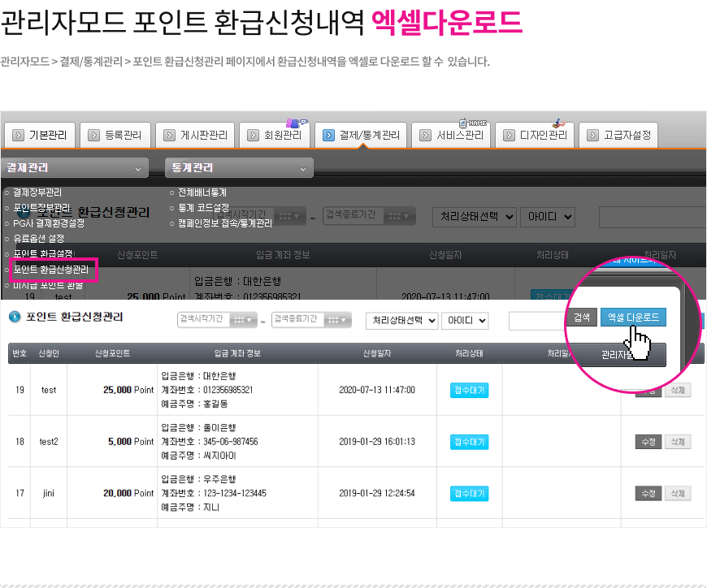The width and height of the screenshot is (707, 588).
Task: Click 삭제 button in jini row
Action: pos(677,493)
